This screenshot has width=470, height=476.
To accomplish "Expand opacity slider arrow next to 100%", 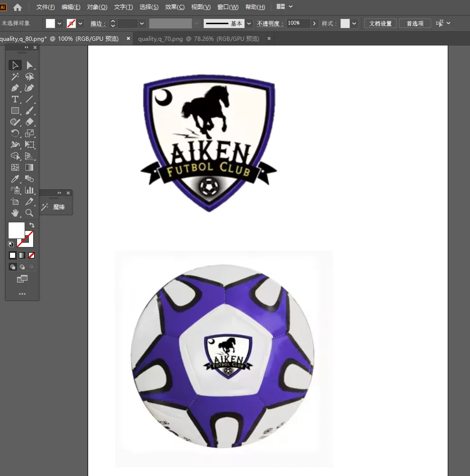I will [x=314, y=23].
